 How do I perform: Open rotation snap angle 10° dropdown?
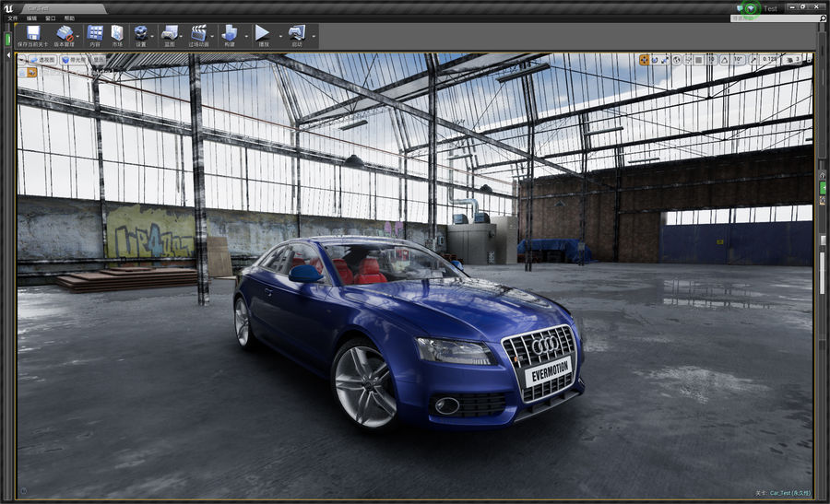738,60
